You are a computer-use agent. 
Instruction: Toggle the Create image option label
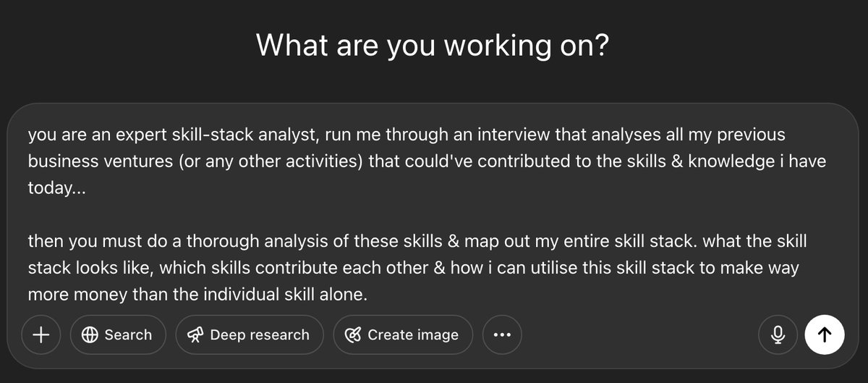pos(413,334)
